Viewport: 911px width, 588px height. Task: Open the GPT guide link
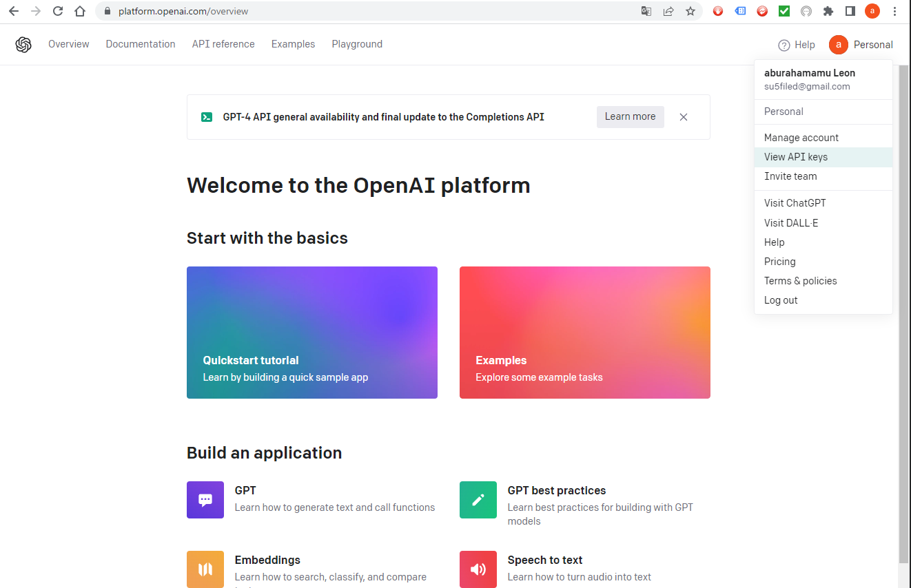click(x=245, y=491)
